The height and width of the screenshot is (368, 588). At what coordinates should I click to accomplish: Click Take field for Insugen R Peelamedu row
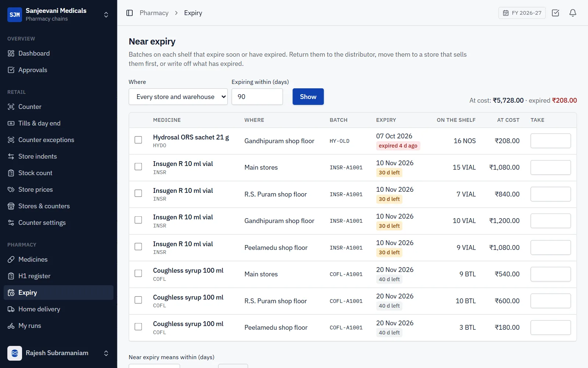[x=551, y=248]
